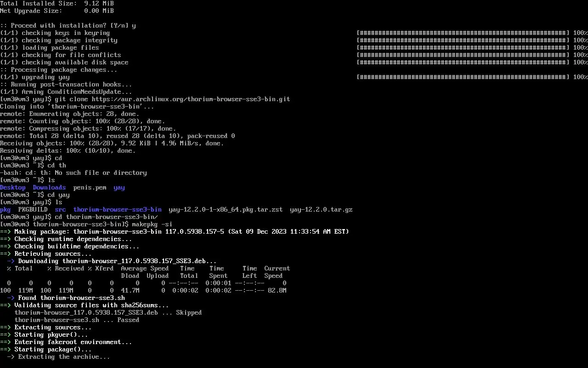Click the 'Downloading thorium-browser_117.0.5938.157_SSE3.deb...' line
This screenshot has height=368, width=588.
[x=112, y=261]
